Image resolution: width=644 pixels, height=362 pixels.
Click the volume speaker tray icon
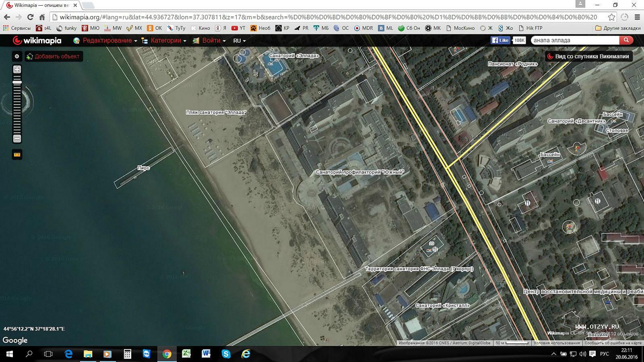click(x=582, y=354)
